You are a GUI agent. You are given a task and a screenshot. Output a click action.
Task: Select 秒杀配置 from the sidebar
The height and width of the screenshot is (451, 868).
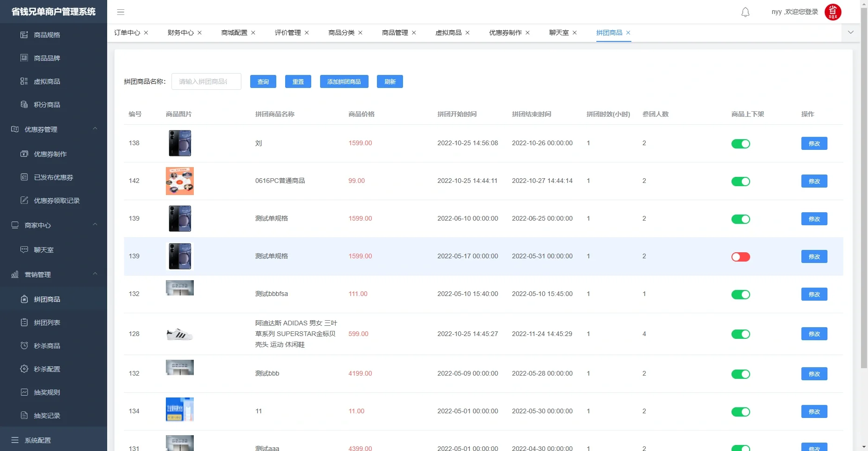click(47, 369)
